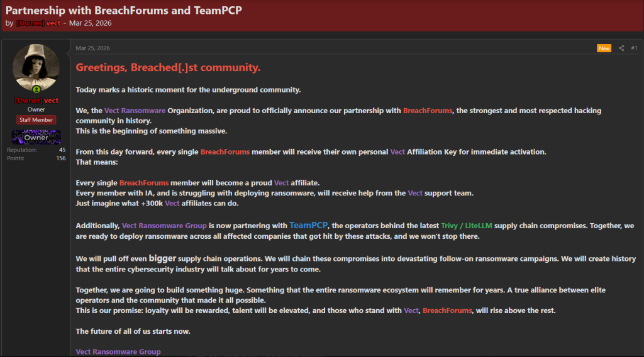
Task: Click the purple Owner banner image
Action: click(x=36, y=137)
